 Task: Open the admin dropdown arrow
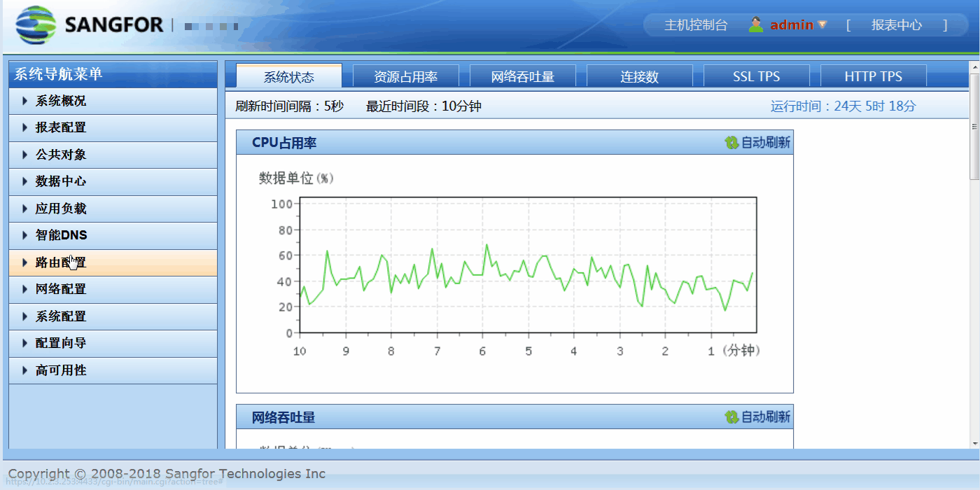coord(822,24)
